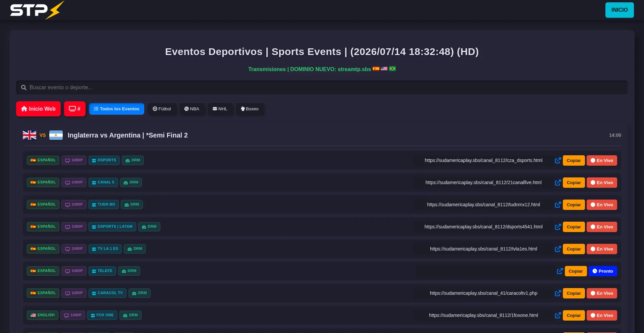644x333 pixels.
Task: Click Copiar in the TELEFE row
Action: pyautogui.click(x=576, y=271)
